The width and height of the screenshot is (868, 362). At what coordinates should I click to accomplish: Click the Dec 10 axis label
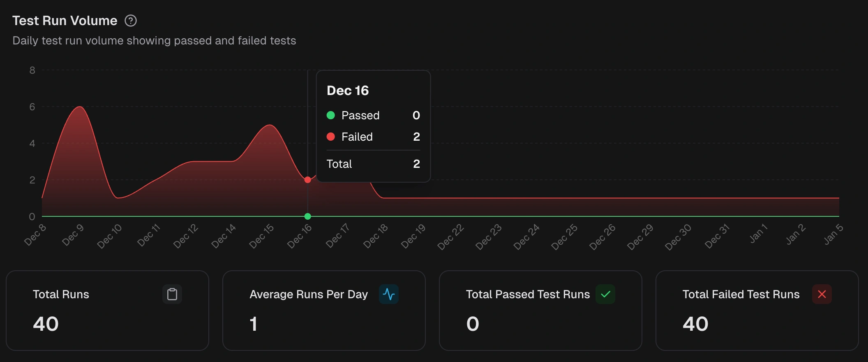pos(110,237)
